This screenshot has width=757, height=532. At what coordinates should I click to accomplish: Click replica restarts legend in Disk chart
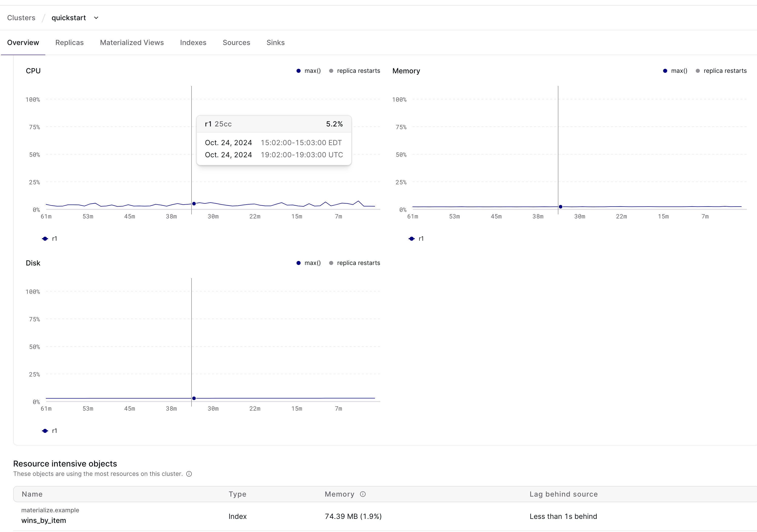point(354,263)
